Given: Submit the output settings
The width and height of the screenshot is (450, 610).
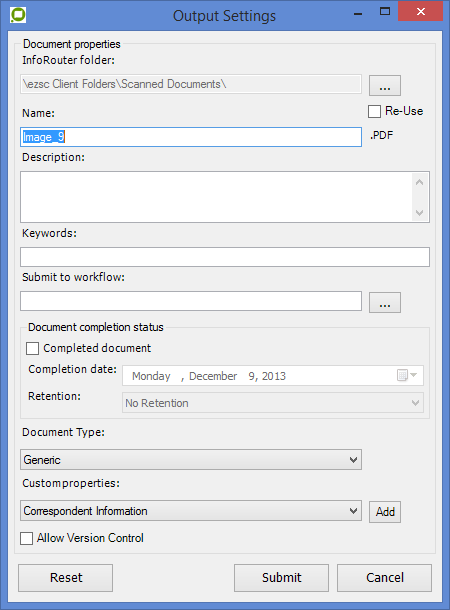Looking at the screenshot, I should (x=281, y=578).
